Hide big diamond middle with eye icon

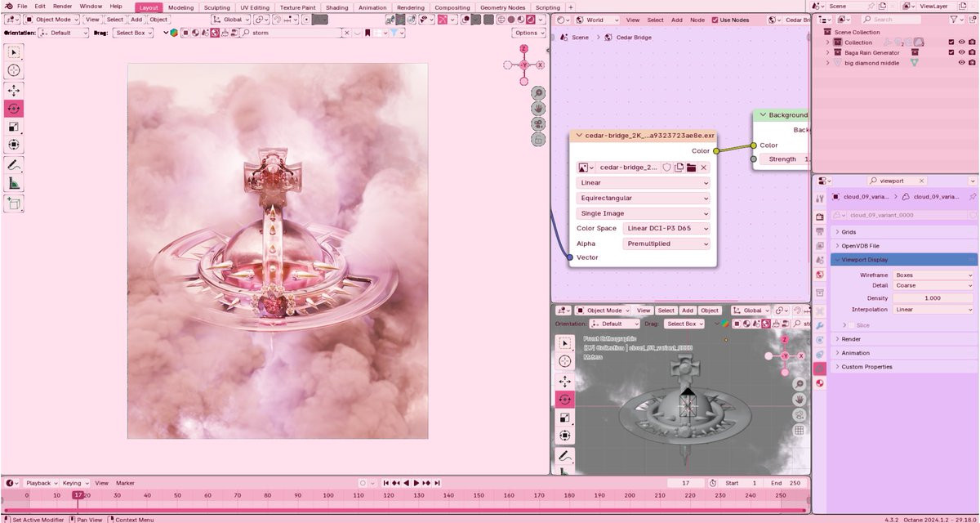[x=961, y=63]
